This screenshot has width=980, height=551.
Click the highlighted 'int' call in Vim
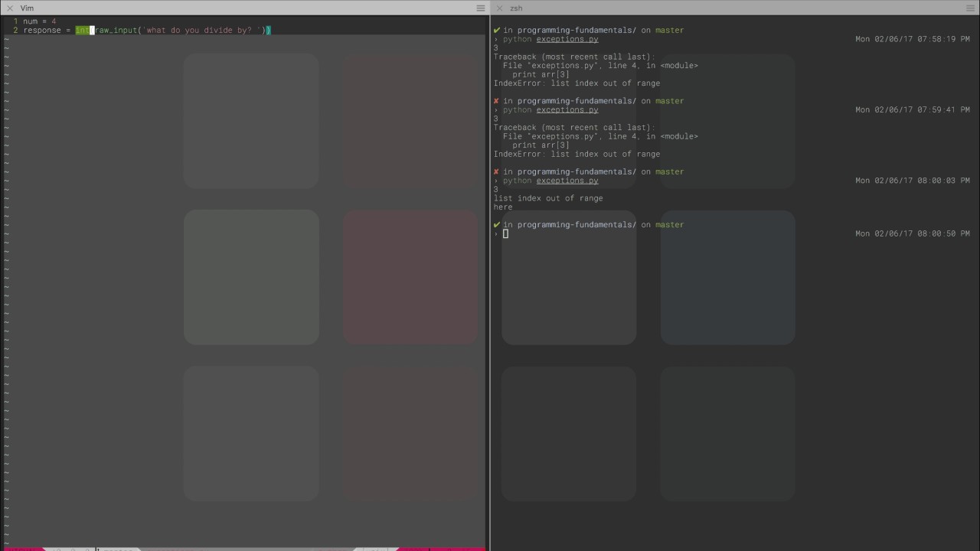pyautogui.click(x=82, y=31)
